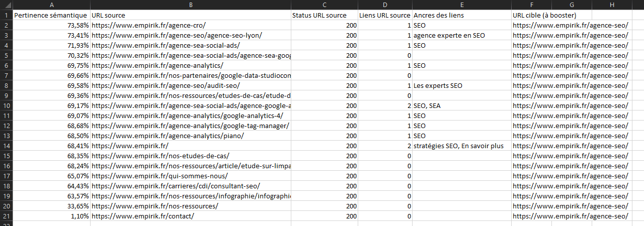Select row 14 header
This screenshot has height=226, width=644.
click(x=6, y=146)
